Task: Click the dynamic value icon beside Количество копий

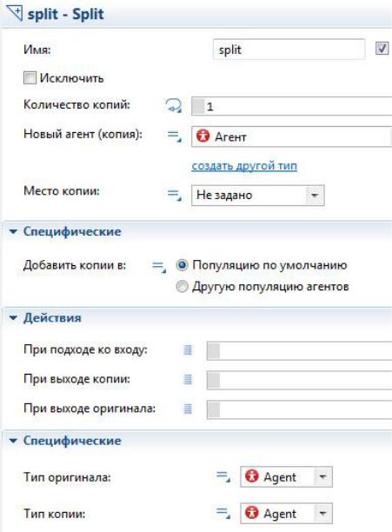Action: tap(174, 106)
